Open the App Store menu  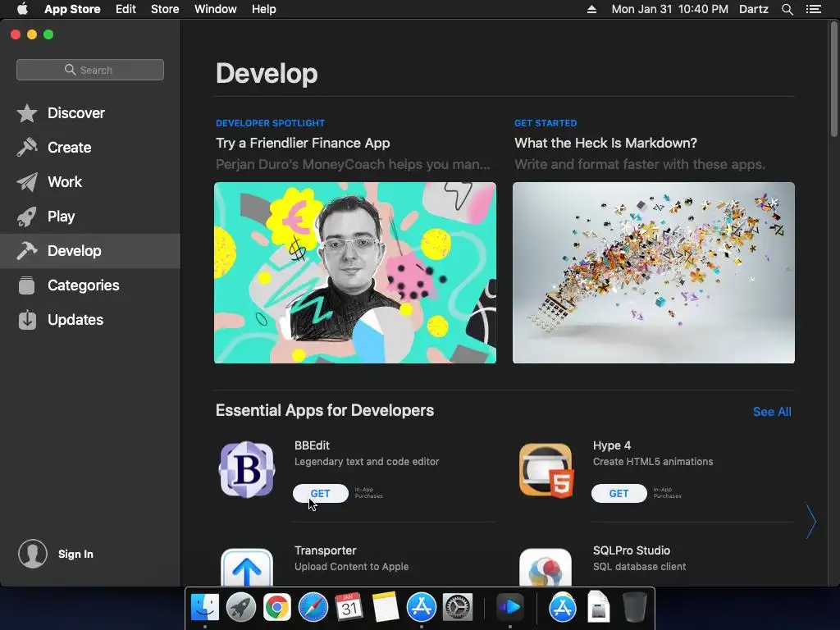pos(72,9)
